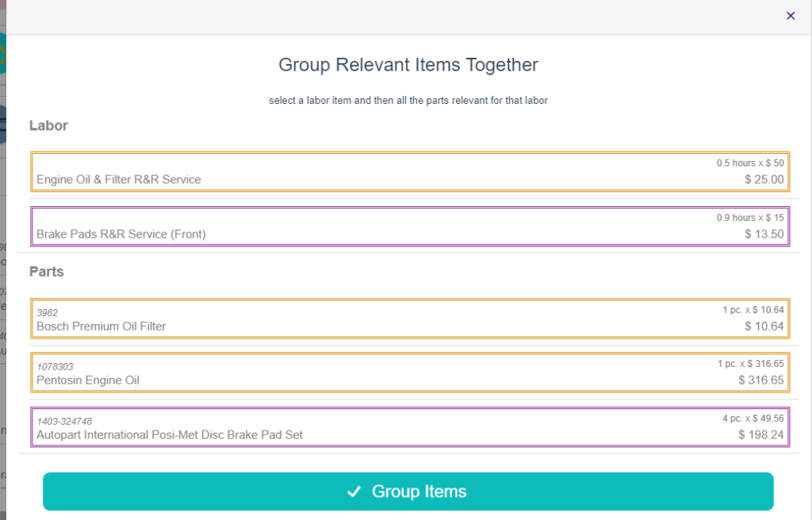Click the $ 25.00 labor total

[764, 180]
